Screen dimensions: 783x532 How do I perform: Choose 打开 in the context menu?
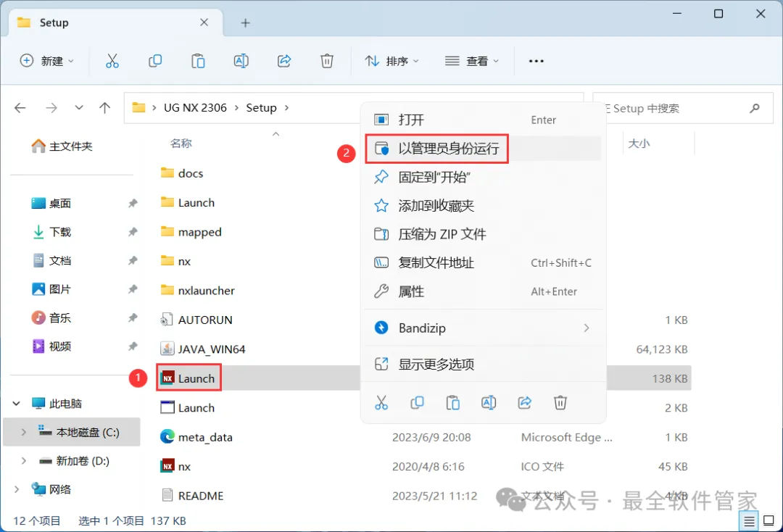click(482, 120)
